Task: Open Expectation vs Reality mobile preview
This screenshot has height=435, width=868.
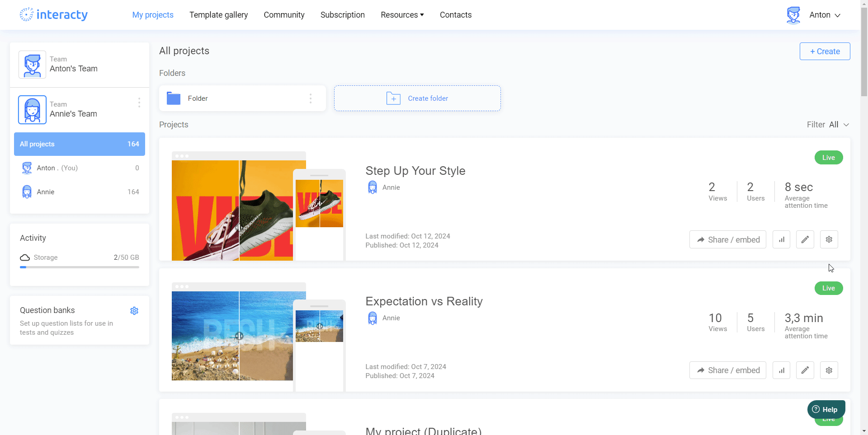Action: (319, 346)
